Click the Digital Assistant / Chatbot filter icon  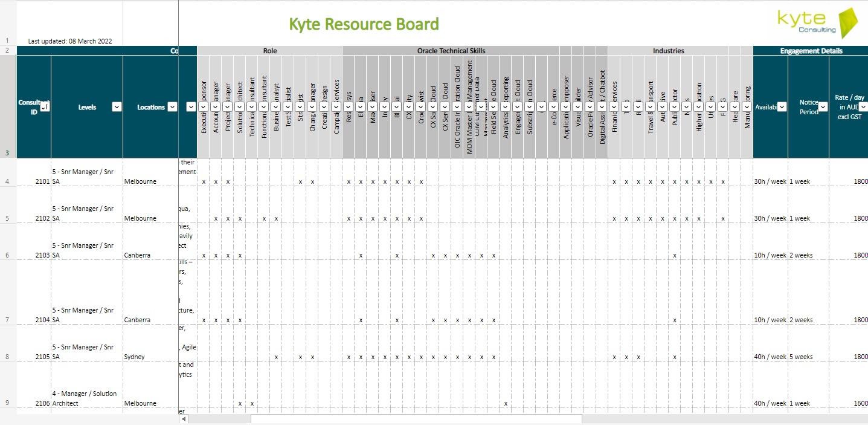point(602,107)
